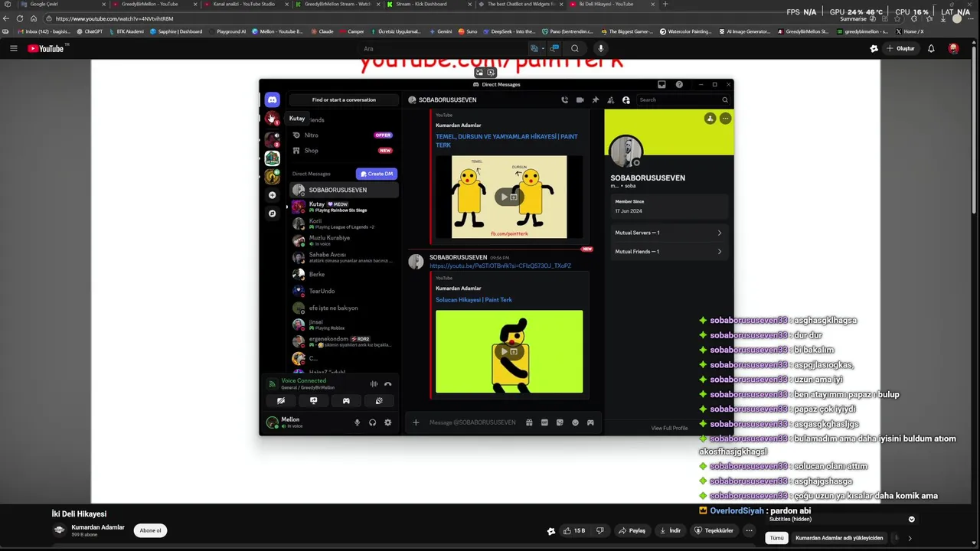Screen dimensions: 980x551
Task: Dislike the YouTube video
Action: pyautogui.click(x=600, y=530)
